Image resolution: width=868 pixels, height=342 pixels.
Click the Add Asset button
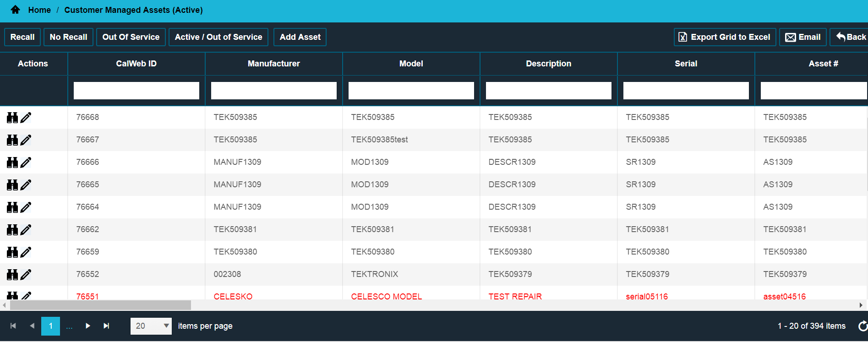(300, 37)
